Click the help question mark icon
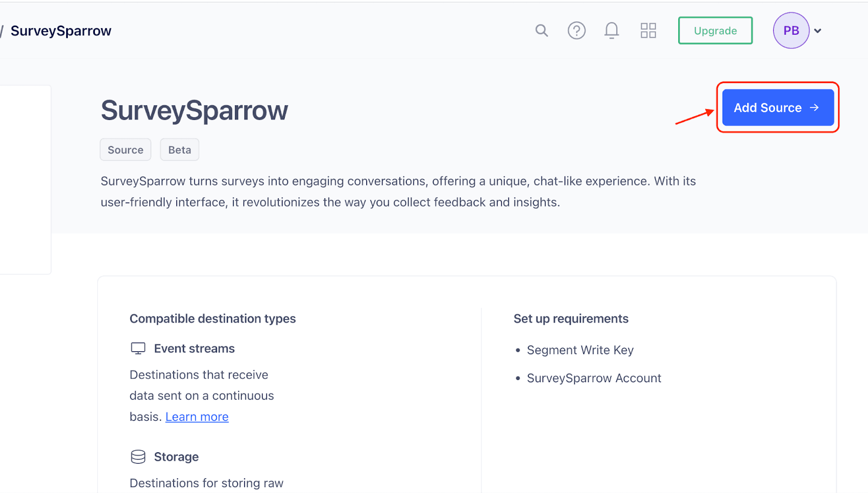The height and width of the screenshot is (493, 868). pyautogui.click(x=576, y=30)
